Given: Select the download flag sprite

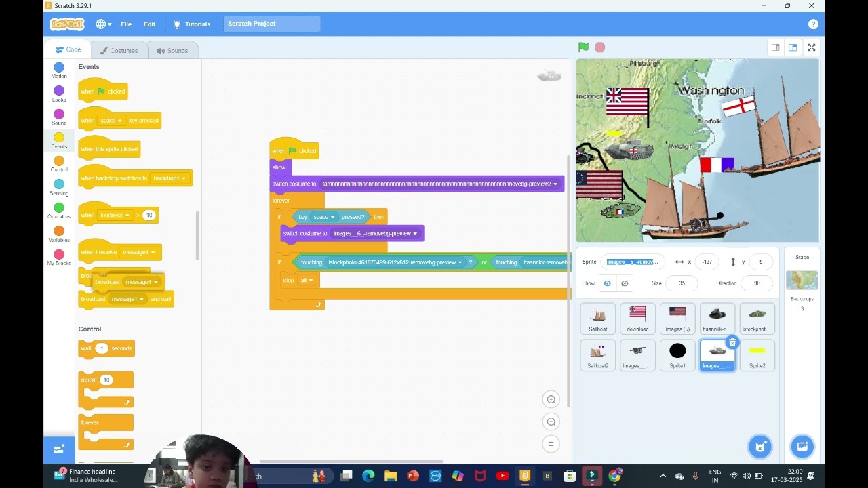Looking at the screenshot, I should click(637, 319).
